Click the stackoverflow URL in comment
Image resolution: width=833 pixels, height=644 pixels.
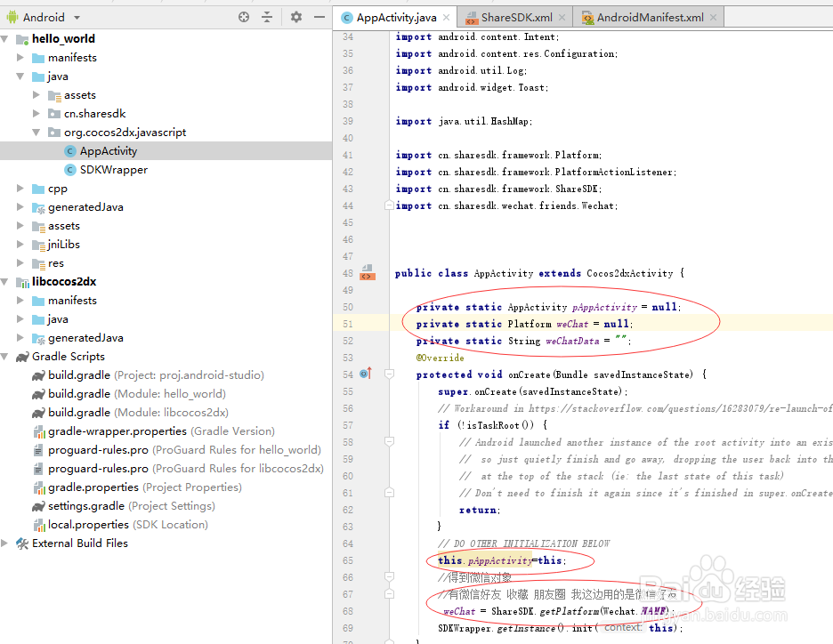tap(680, 408)
